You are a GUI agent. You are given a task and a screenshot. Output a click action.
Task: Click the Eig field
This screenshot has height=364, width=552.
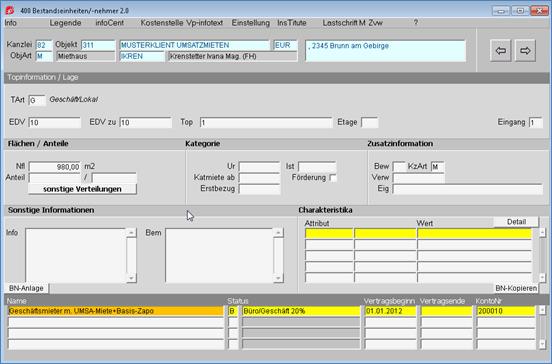tap(468, 189)
